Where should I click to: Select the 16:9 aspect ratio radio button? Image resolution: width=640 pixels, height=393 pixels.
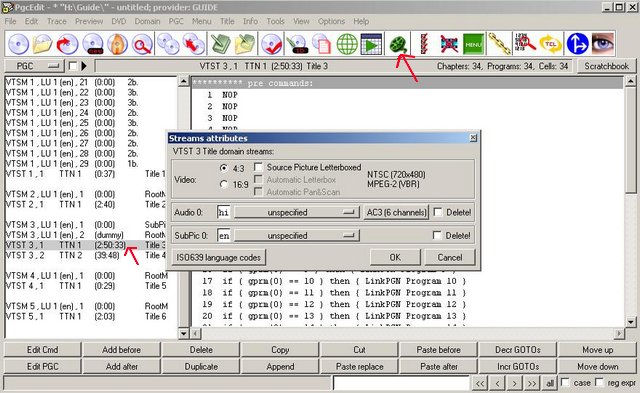[x=223, y=184]
